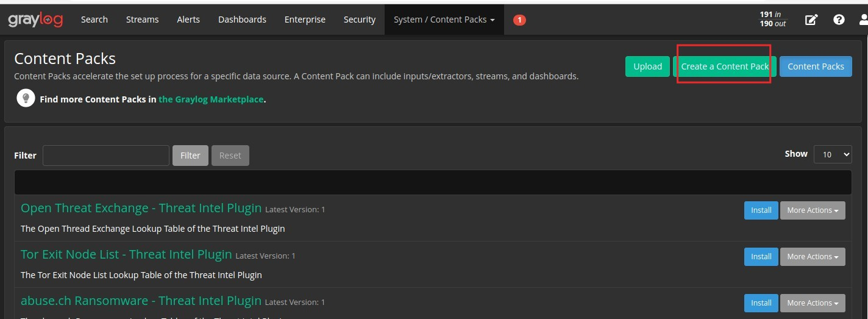Click the 191 in / 190 out throughput indicator

pyautogui.click(x=773, y=19)
